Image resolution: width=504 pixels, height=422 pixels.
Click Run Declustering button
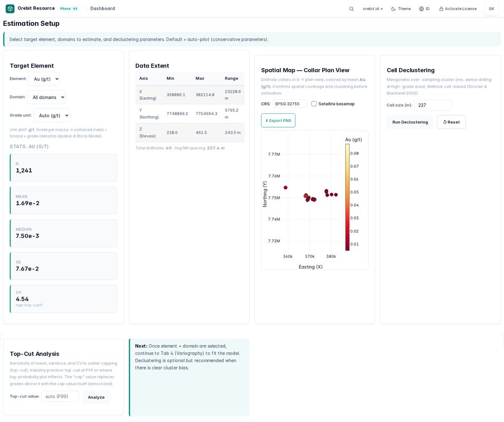pyautogui.click(x=410, y=122)
